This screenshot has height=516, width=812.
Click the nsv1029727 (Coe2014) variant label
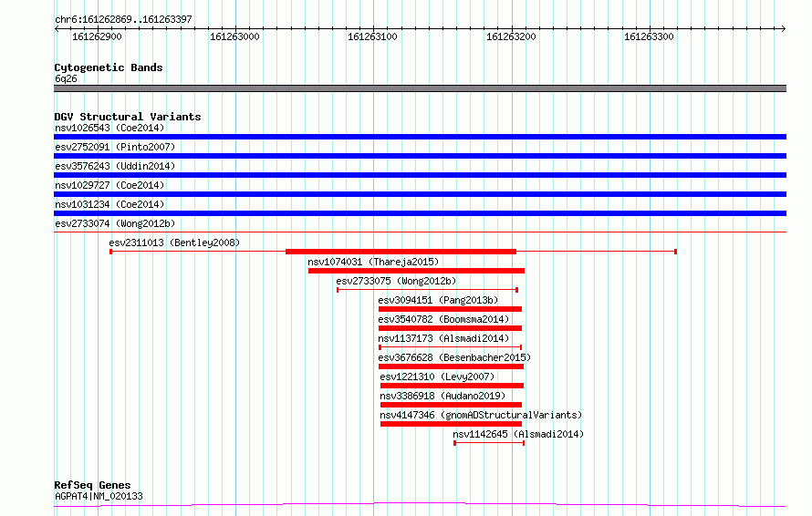point(109,185)
